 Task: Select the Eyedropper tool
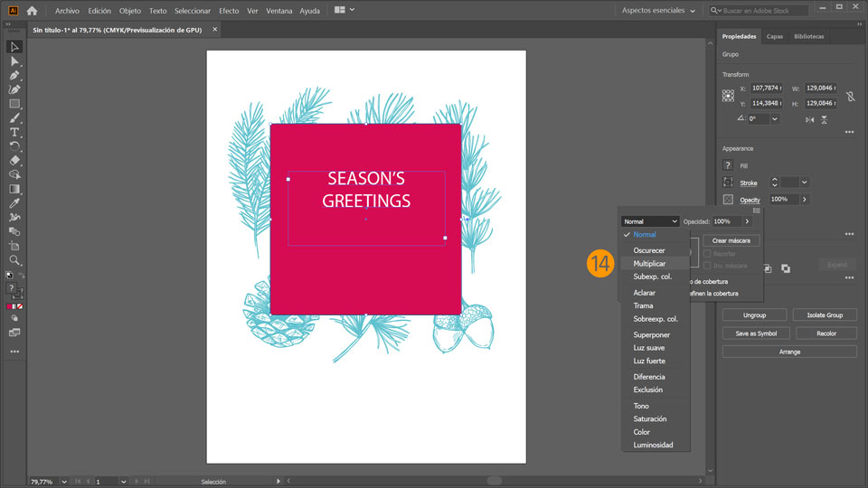[14, 203]
